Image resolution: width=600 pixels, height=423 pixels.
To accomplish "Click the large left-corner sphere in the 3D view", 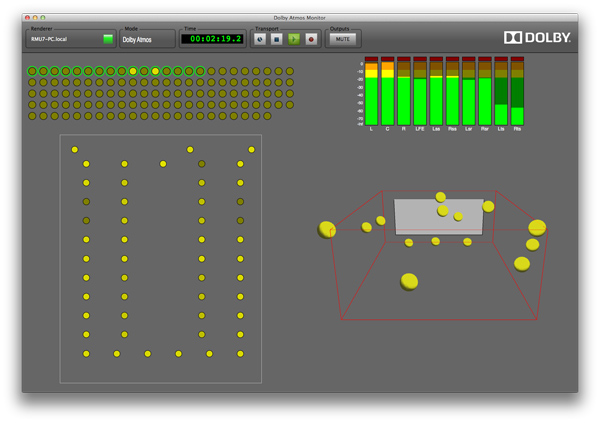I will pos(326,230).
